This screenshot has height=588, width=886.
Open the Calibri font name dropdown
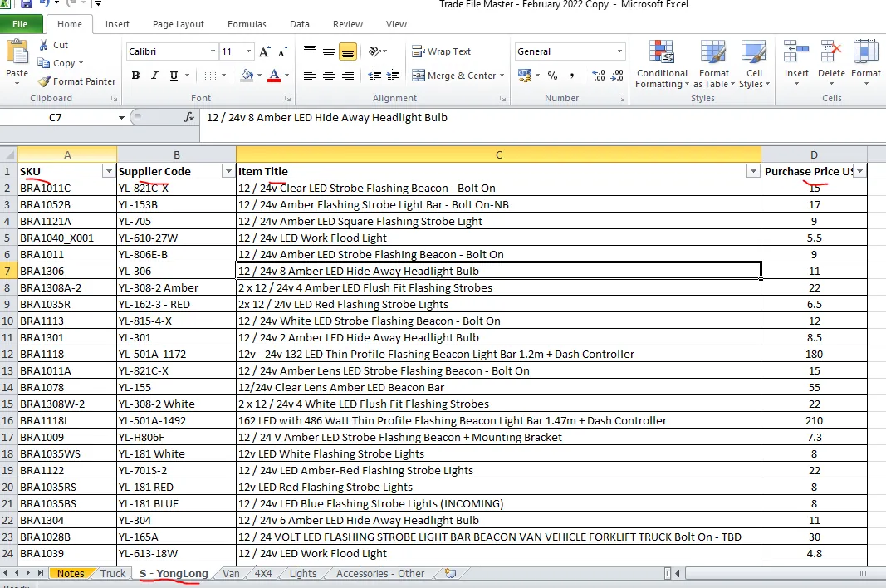(213, 51)
